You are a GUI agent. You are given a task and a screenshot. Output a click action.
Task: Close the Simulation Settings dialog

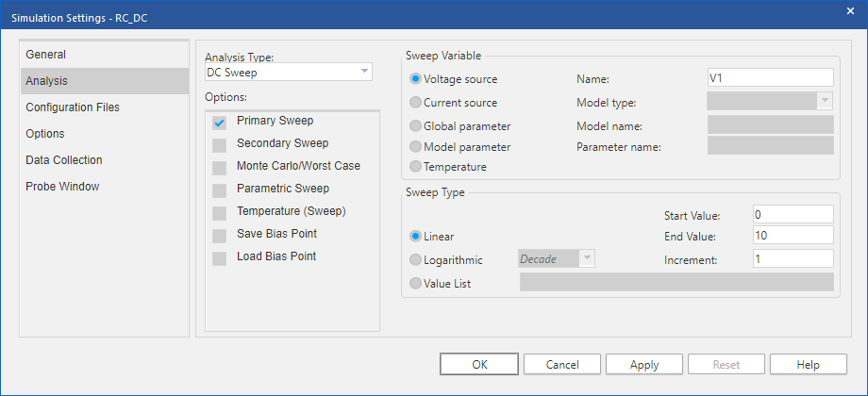pos(850,10)
